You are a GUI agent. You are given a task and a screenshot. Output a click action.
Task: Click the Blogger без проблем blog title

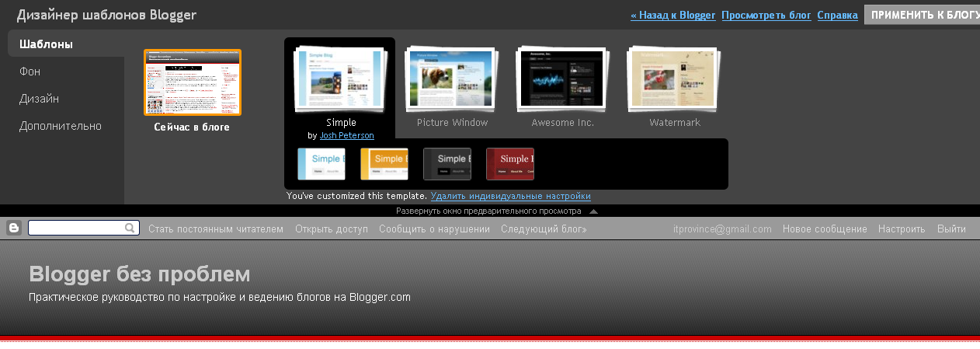[x=140, y=274]
